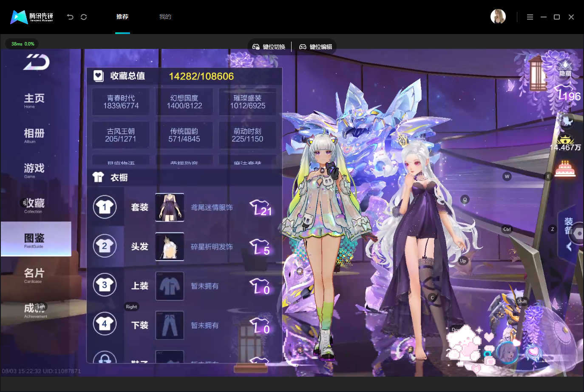Open the Achievement sidebar item
The width and height of the screenshot is (584, 392).
tap(36, 310)
